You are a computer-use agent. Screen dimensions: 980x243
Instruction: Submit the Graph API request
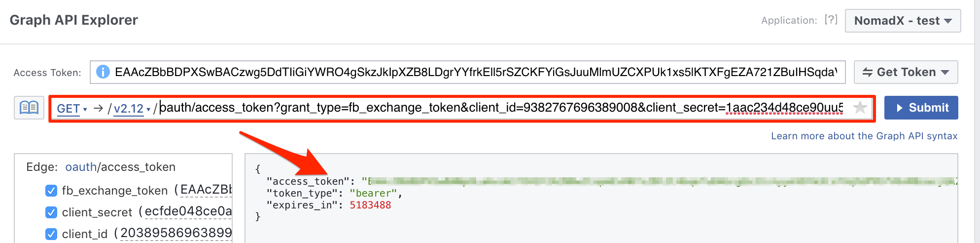[921, 108]
